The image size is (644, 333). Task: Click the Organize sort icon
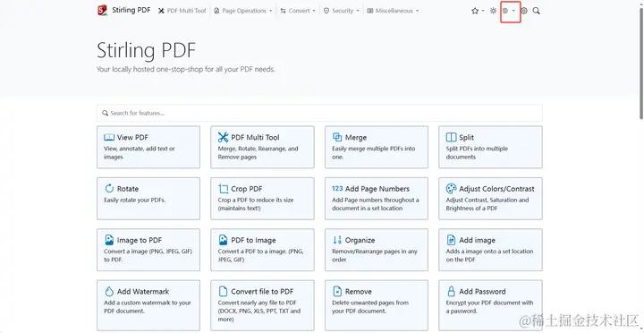click(337, 240)
